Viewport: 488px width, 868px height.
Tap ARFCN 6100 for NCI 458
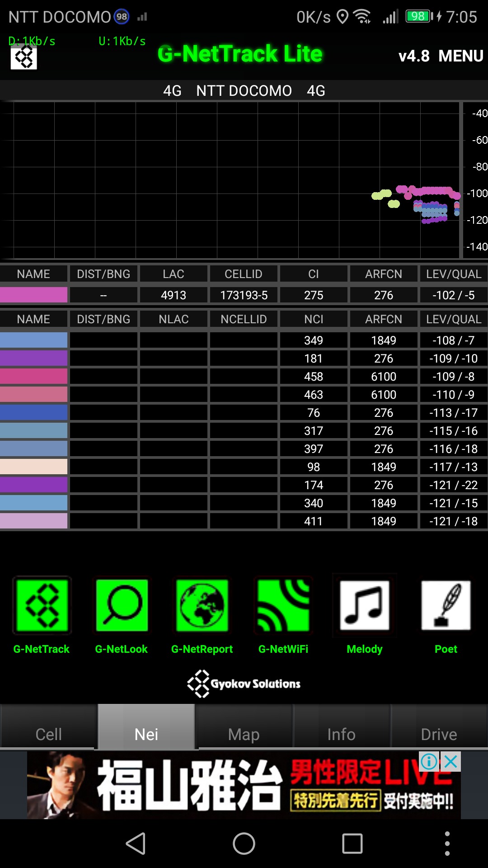384,376
